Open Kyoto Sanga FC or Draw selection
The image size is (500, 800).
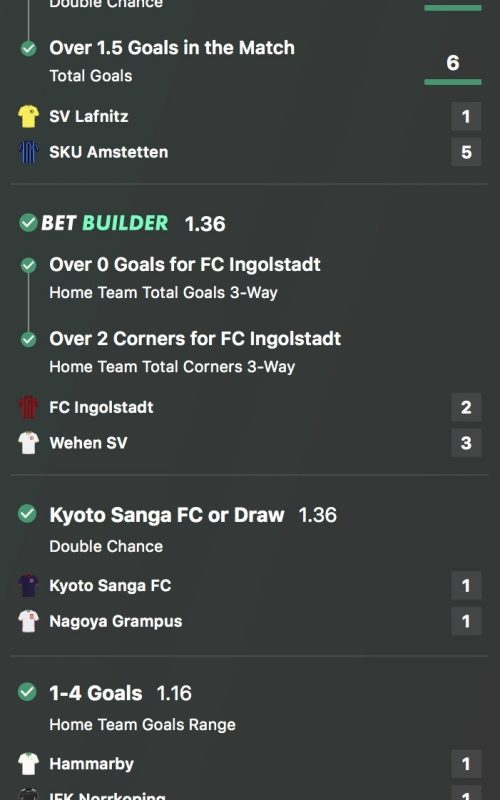coord(167,515)
